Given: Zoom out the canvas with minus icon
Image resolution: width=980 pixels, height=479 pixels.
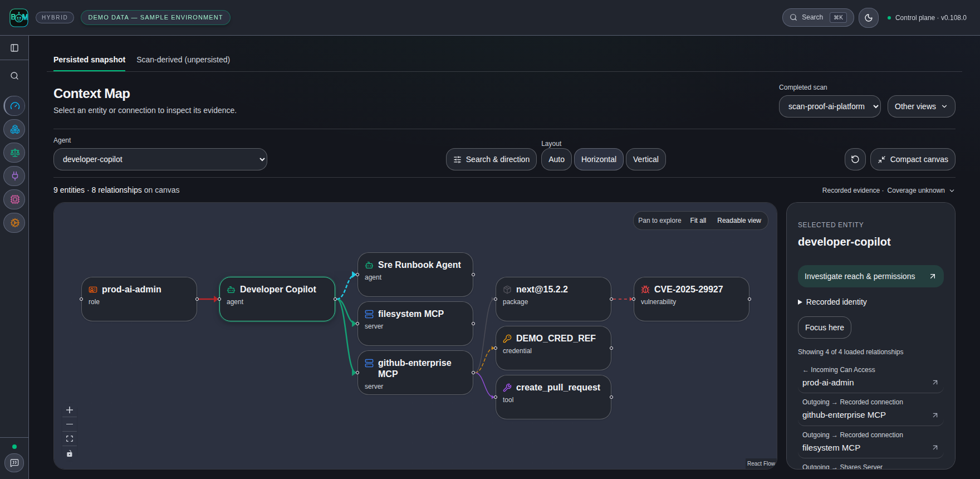Looking at the screenshot, I should (x=70, y=424).
